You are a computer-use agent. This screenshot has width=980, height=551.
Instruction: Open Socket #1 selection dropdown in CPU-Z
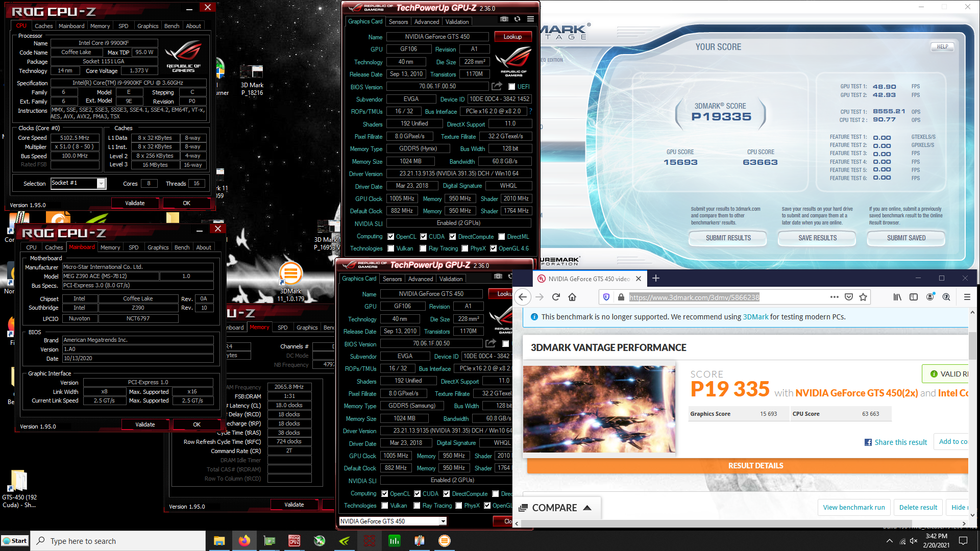[x=101, y=183]
